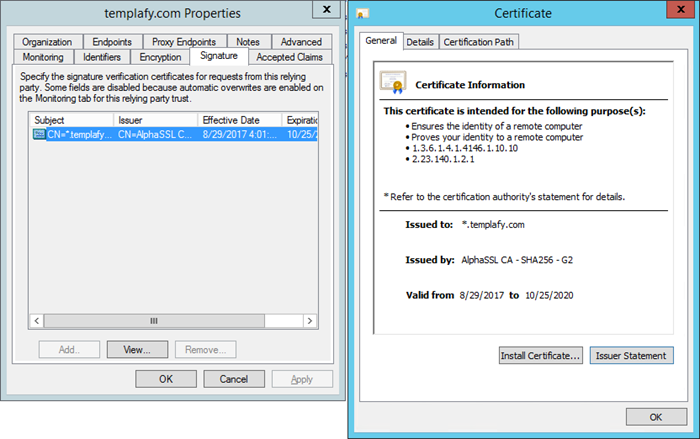Click the Expiration column header

tap(300, 120)
